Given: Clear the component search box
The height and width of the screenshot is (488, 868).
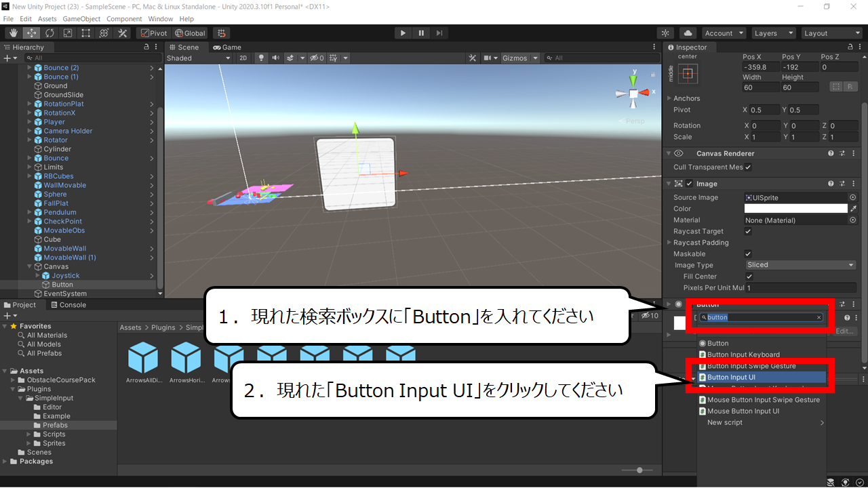Looking at the screenshot, I should [x=818, y=317].
